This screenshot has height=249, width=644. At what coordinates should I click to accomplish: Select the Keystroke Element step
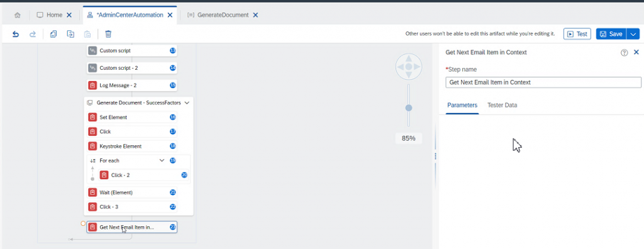pos(132,146)
